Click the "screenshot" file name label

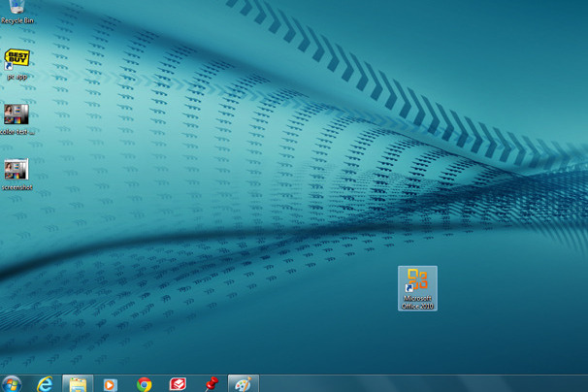17,187
